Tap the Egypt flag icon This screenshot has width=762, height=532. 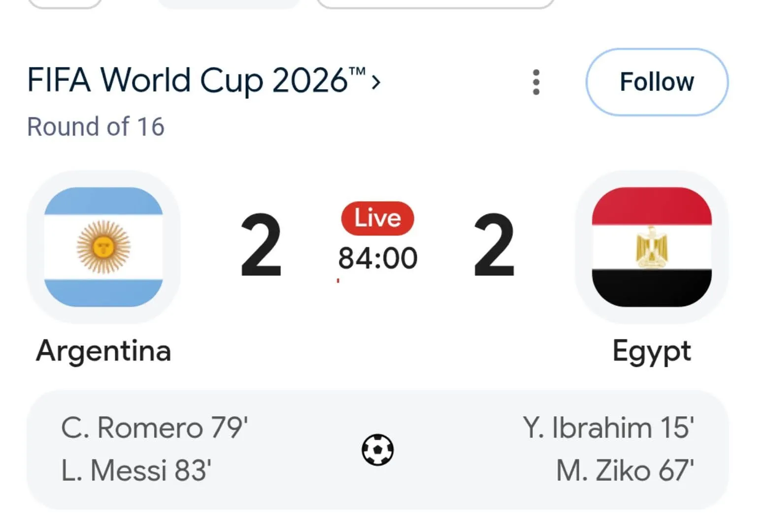pos(652,247)
